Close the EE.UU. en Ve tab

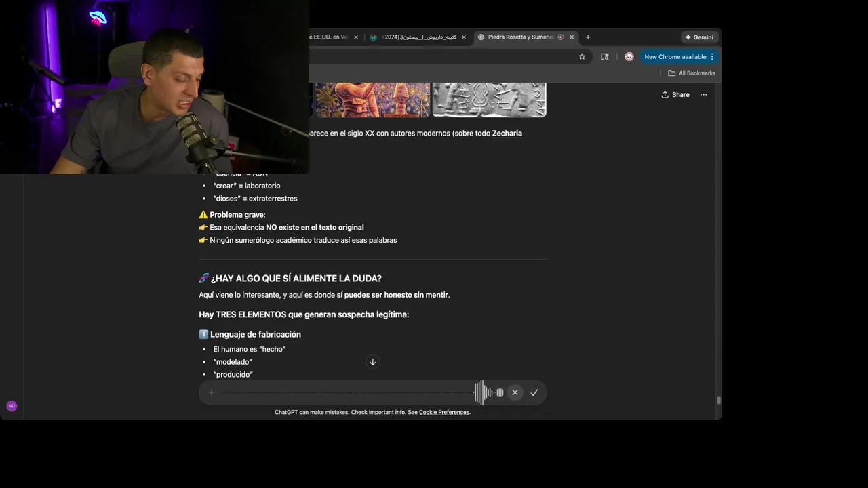[x=356, y=37]
